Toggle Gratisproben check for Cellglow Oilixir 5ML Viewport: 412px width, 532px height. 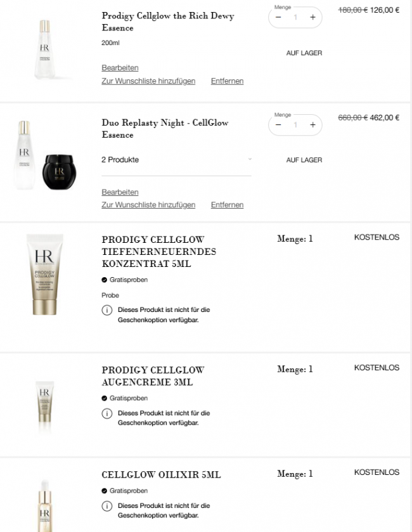(x=104, y=491)
